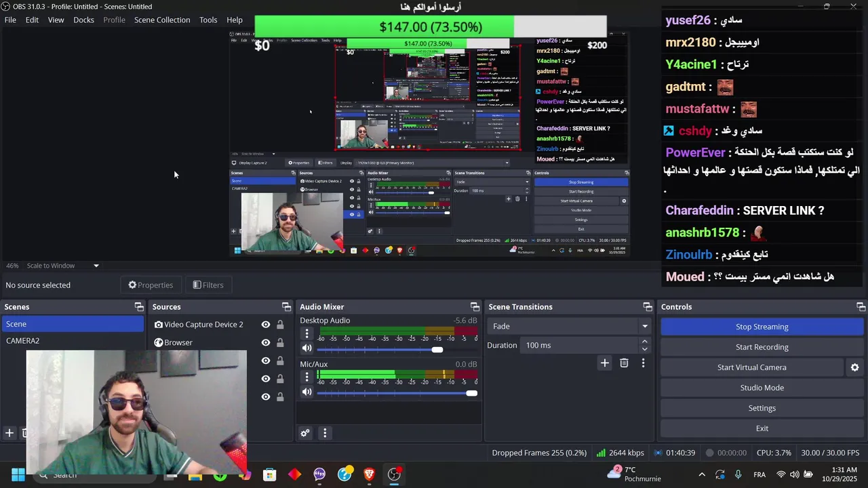868x488 pixels.
Task: Open the Brave browser taskbar icon
Action: point(369,474)
